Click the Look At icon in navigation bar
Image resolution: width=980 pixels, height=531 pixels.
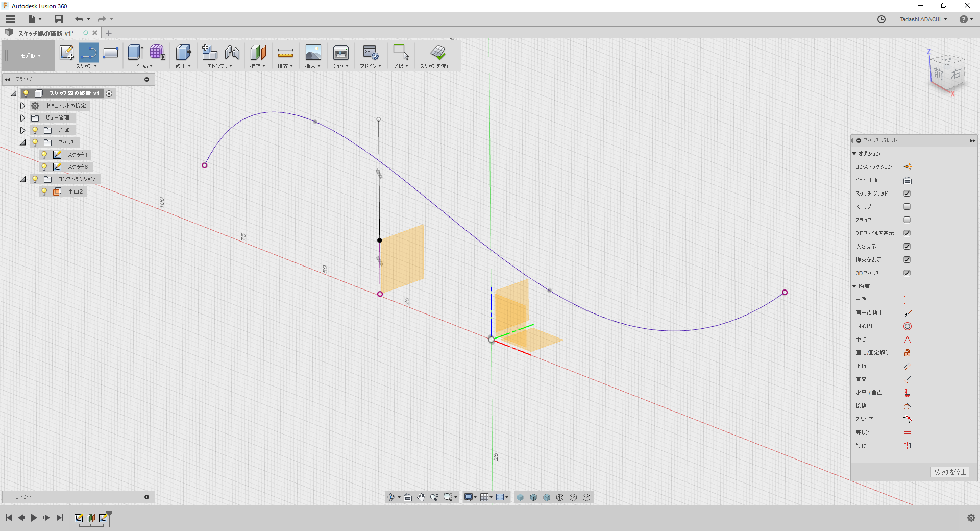408,497
